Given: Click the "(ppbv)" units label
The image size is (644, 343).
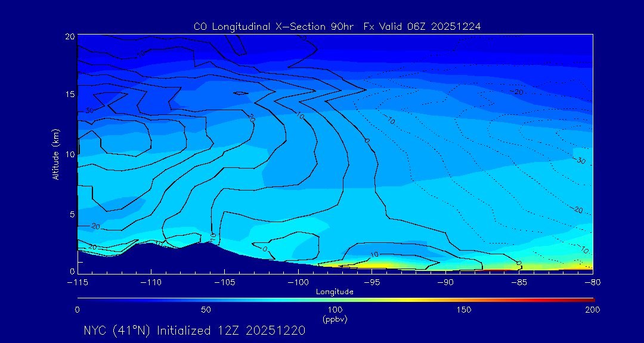Looking at the screenshot, I should pyautogui.click(x=335, y=319).
